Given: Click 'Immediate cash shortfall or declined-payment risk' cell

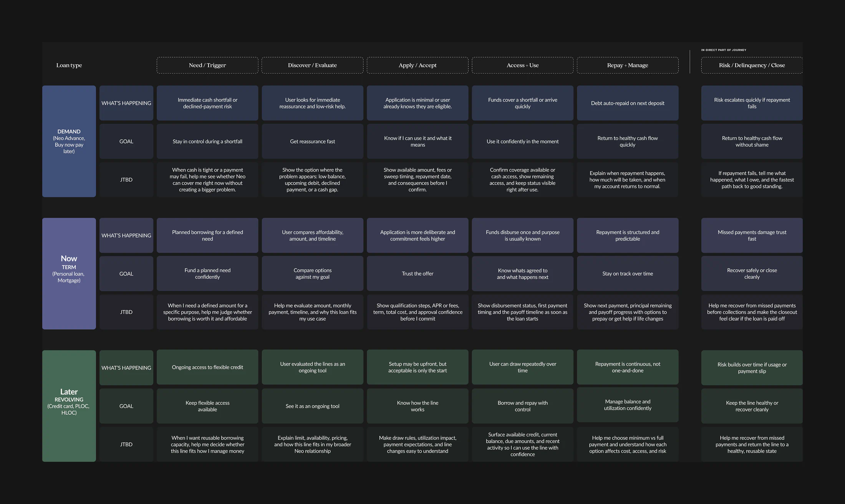Looking at the screenshot, I should tap(207, 103).
